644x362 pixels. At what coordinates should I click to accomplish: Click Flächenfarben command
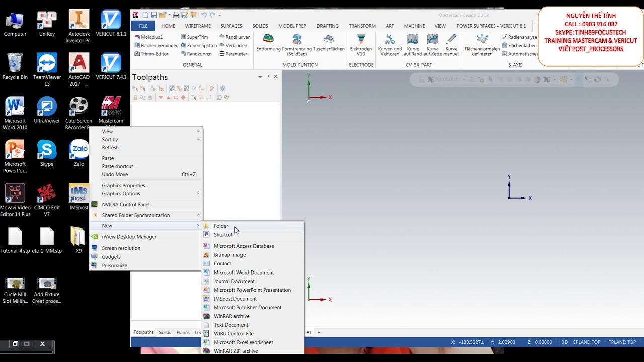point(519,45)
